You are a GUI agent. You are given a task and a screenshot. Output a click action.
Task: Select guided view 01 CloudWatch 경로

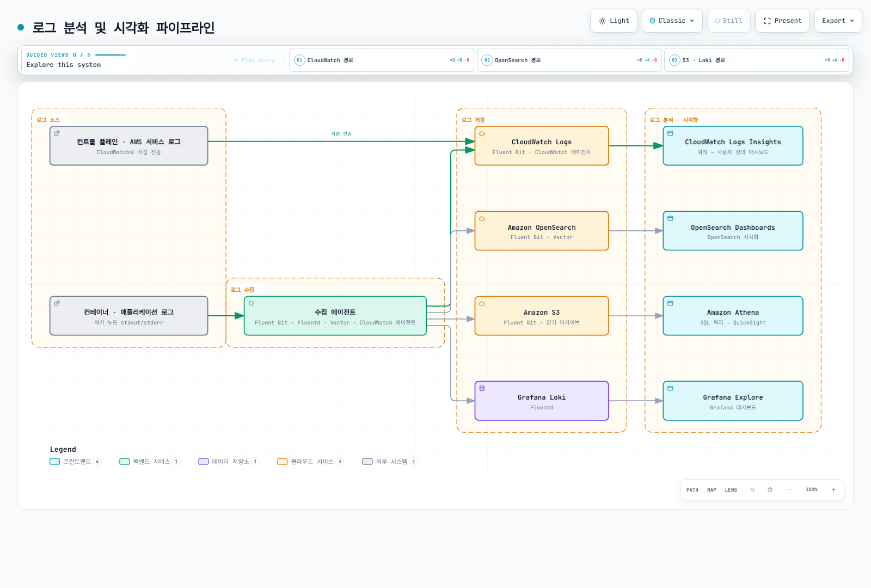[x=382, y=60]
